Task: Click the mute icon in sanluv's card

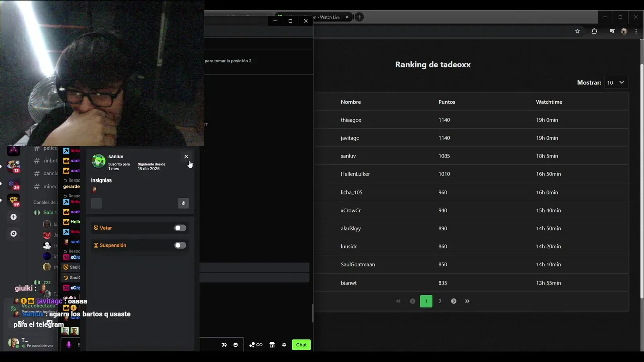Action: pos(183,203)
